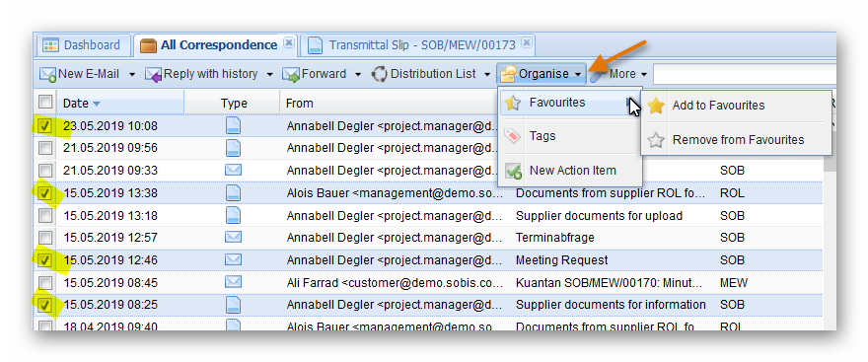The image size is (868, 362).
Task: Select Favourites in Organise menu
Action: click(x=569, y=103)
